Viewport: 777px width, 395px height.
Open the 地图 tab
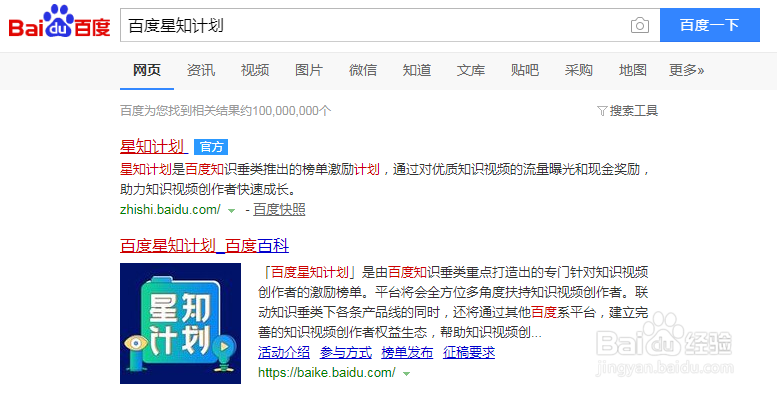(633, 70)
